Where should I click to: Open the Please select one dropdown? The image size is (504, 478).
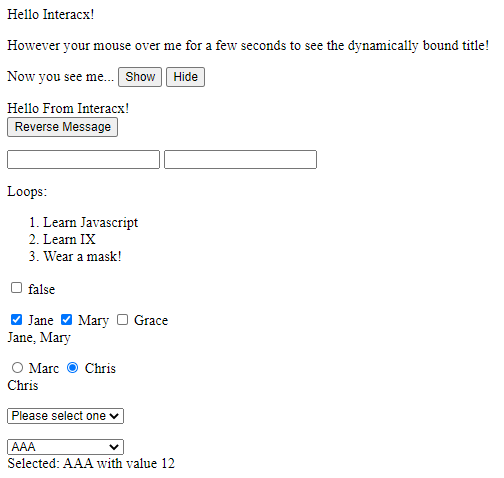pyautogui.click(x=65, y=416)
